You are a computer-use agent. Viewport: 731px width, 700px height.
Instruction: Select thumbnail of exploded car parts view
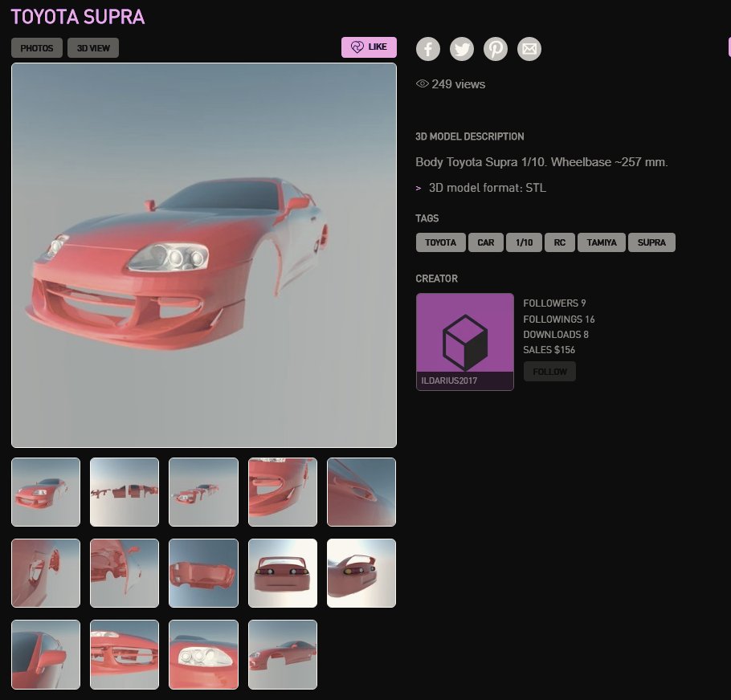coord(204,492)
